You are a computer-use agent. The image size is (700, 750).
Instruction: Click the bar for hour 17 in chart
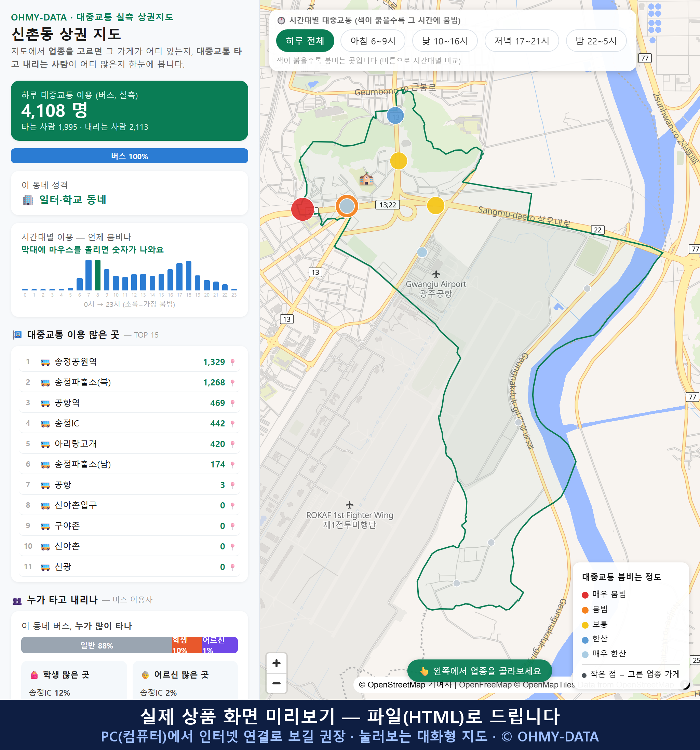click(x=180, y=276)
